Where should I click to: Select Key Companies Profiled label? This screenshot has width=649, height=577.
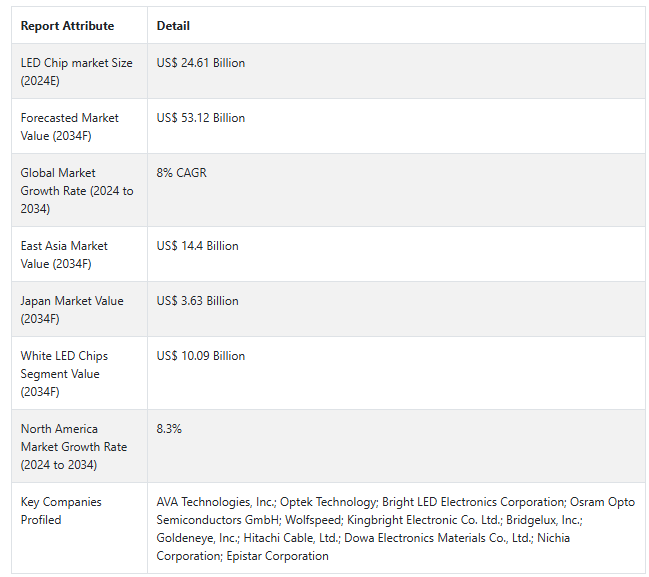point(61,511)
